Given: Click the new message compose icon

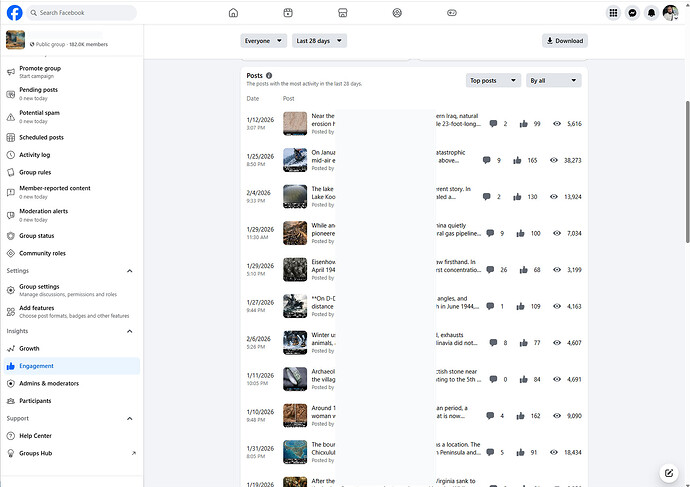Looking at the screenshot, I should 669,473.
